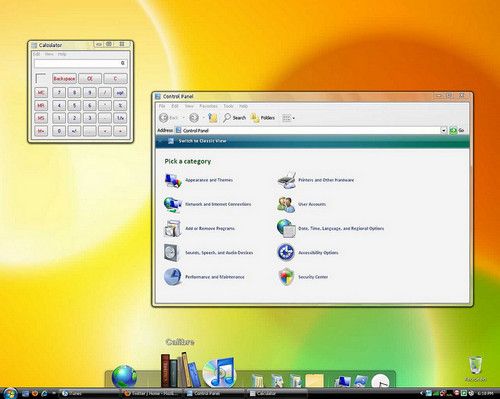
Task: Open Control Panel Favorites menu
Action: (208, 106)
